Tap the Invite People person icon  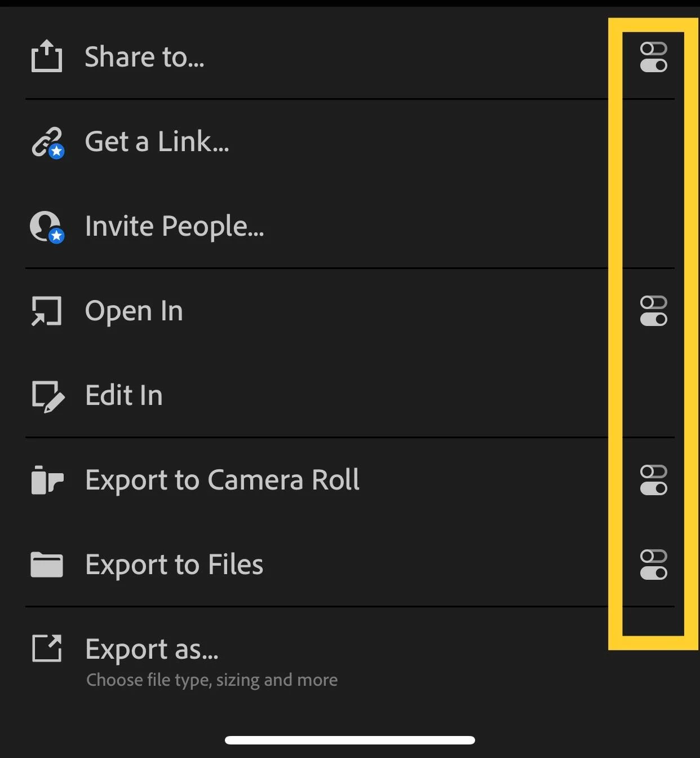(x=47, y=227)
